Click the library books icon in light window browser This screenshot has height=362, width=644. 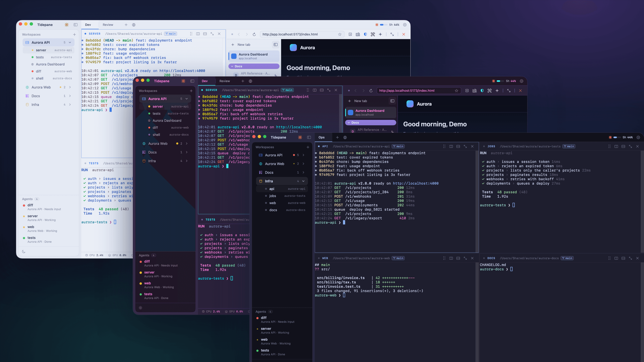(358, 34)
